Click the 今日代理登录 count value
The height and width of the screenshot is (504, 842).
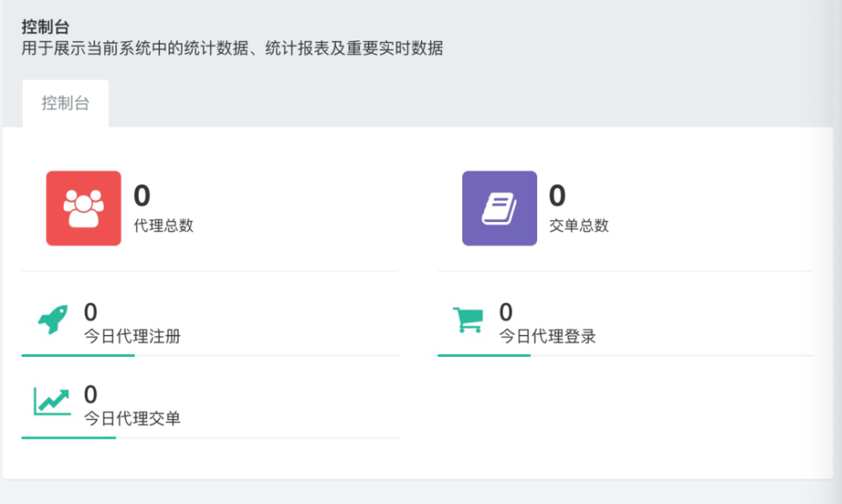(x=506, y=313)
